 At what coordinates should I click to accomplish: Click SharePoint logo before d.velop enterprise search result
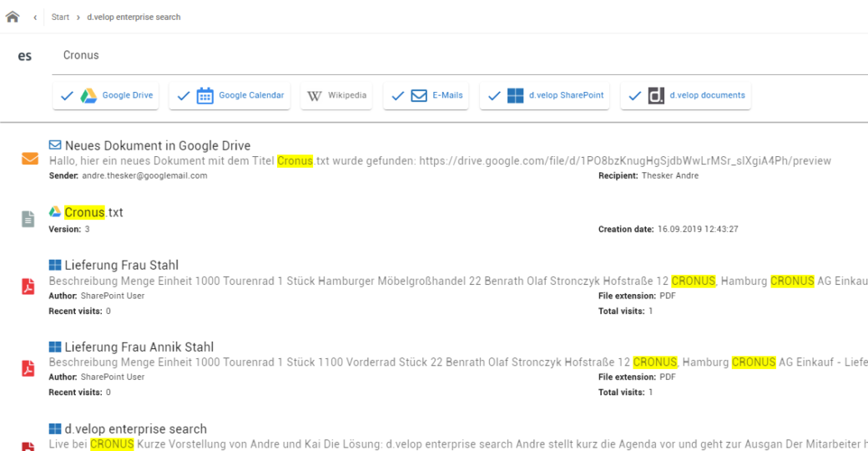click(x=55, y=428)
